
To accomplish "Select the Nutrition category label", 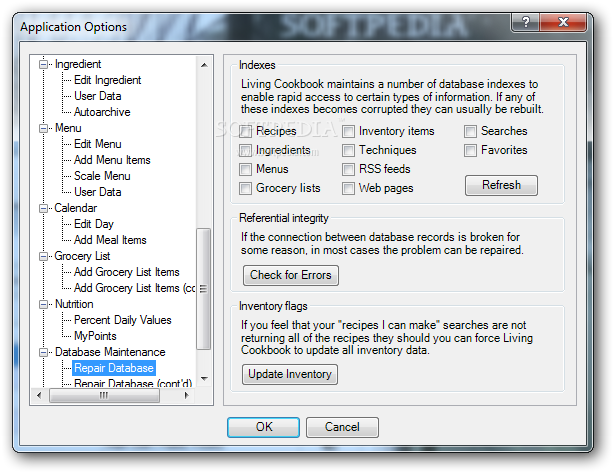I will 74,304.
